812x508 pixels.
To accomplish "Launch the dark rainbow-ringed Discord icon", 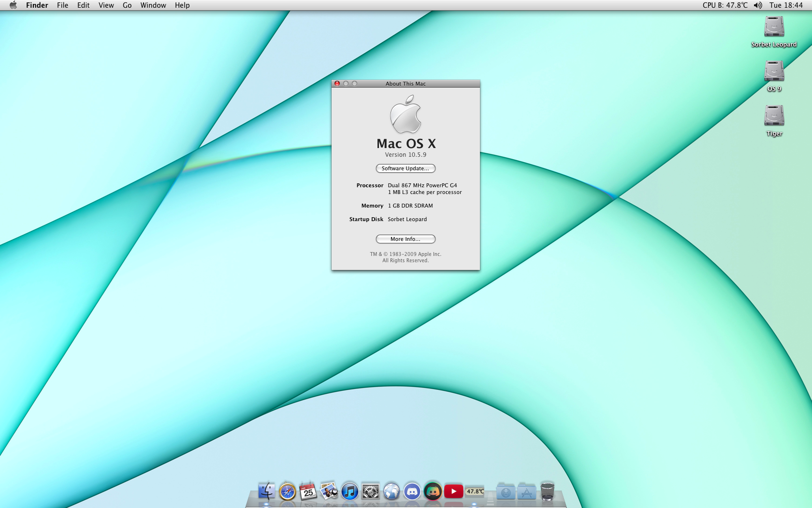I will [x=433, y=492].
